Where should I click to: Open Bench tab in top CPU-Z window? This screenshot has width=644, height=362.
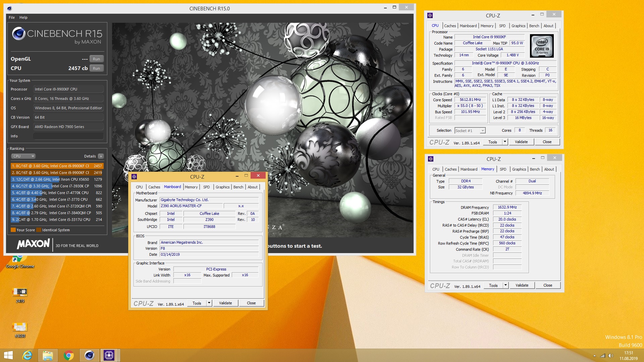pos(534,26)
